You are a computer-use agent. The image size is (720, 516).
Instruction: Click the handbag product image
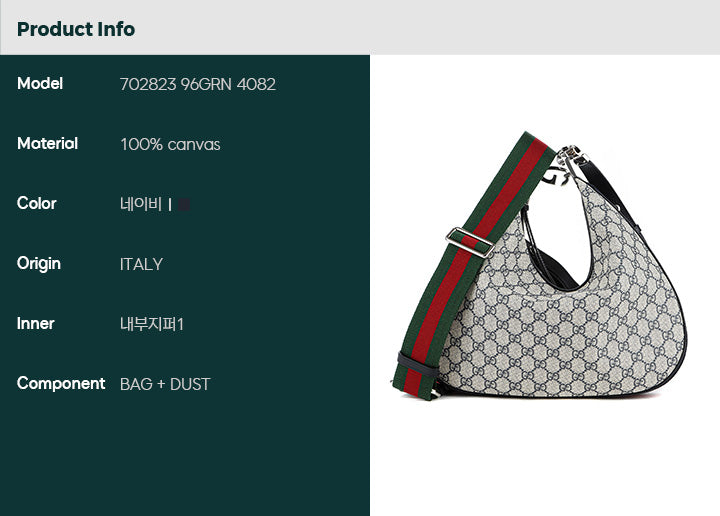[541, 267]
